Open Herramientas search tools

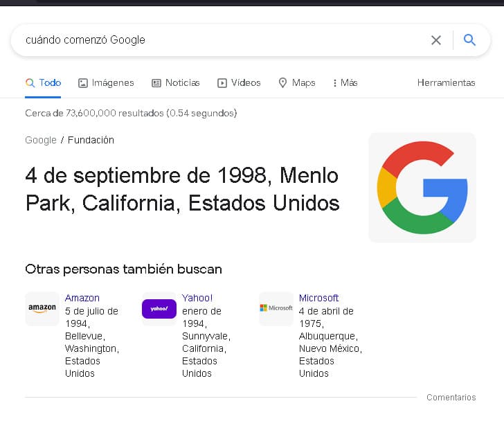[446, 83]
